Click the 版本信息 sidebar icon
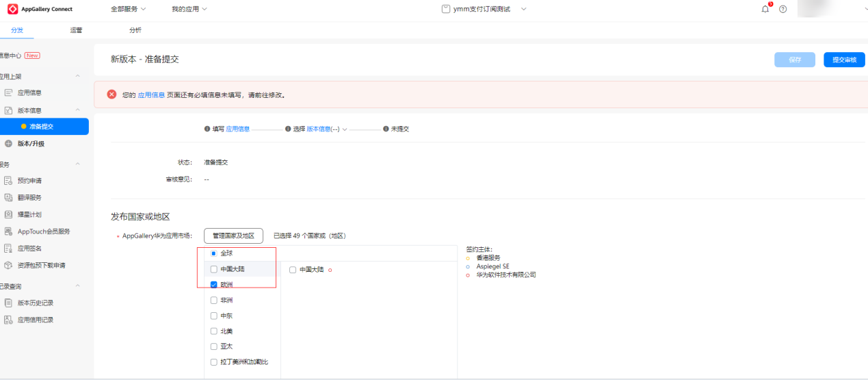The width and height of the screenshot is (868, 380). click(x=9, y=110)
